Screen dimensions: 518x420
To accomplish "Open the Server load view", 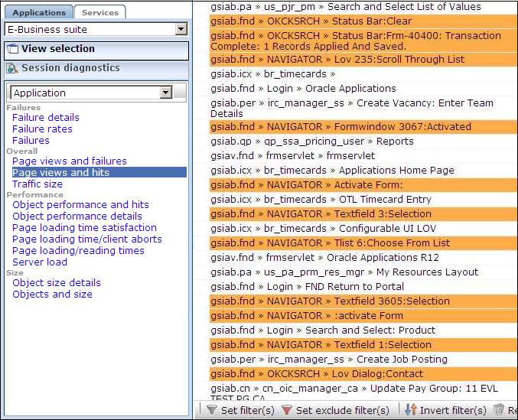I will pos(40,262).
